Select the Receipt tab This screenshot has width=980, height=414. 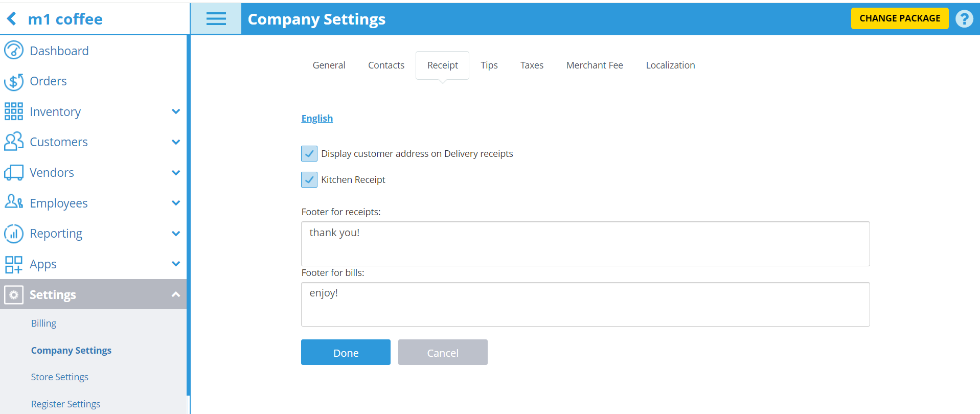443,65
